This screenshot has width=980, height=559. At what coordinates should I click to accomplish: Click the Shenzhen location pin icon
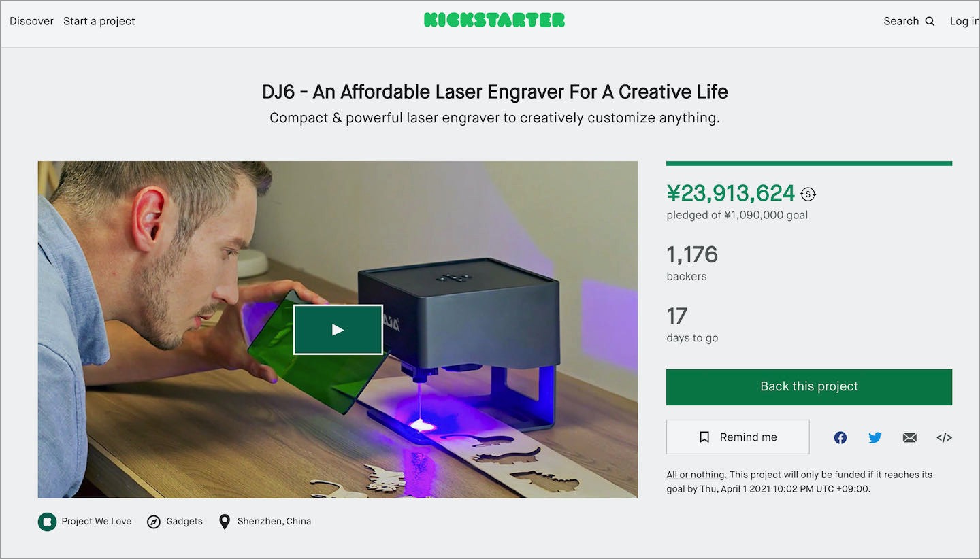point(224,522)
